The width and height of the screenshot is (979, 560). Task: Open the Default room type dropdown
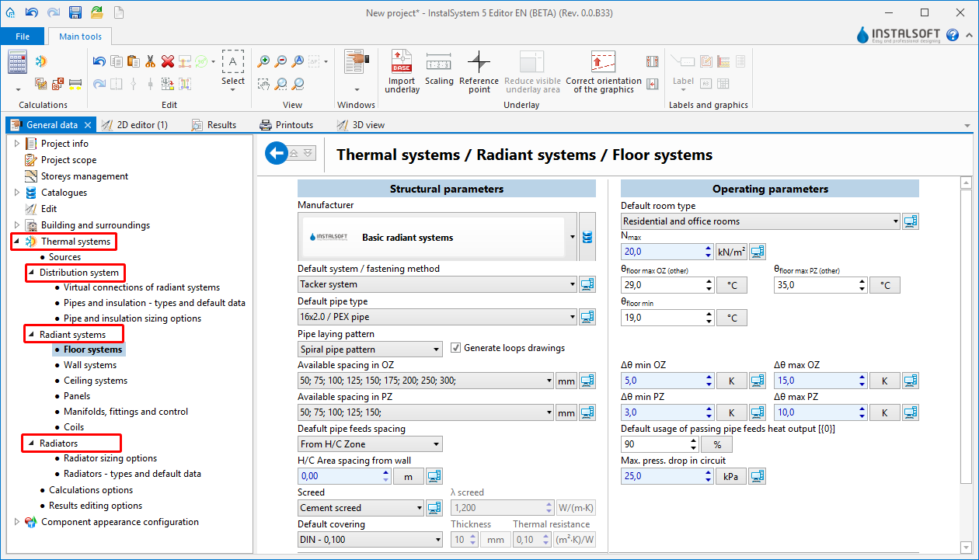(894, 221)
